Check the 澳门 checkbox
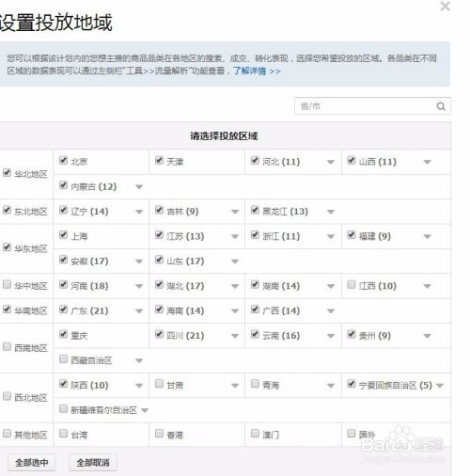Viewport: 470px width, 476px height. (255, 434)
